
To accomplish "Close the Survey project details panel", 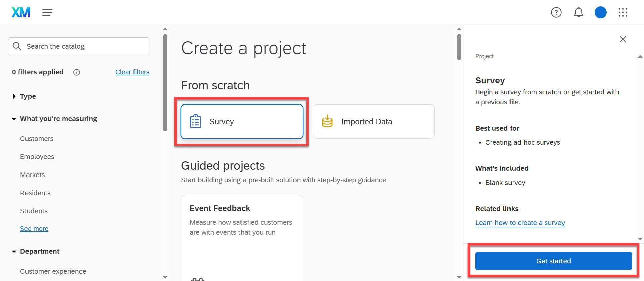I will tap(623, 39).
